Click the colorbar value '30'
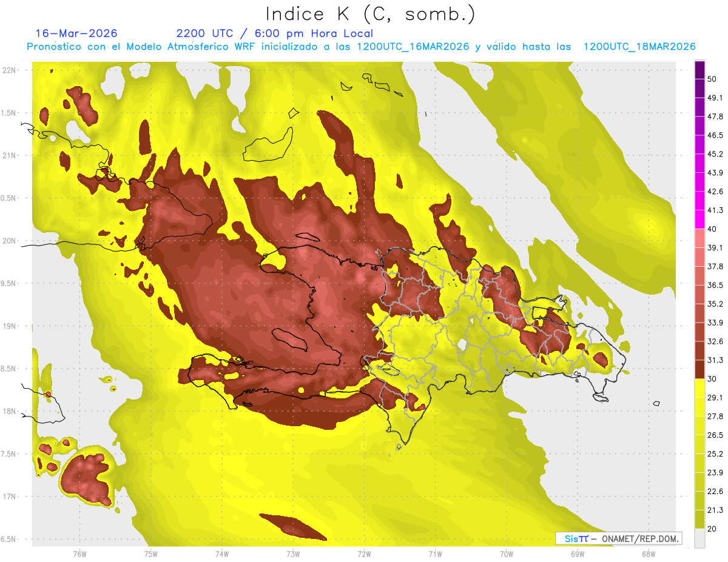 pos(712,379)
